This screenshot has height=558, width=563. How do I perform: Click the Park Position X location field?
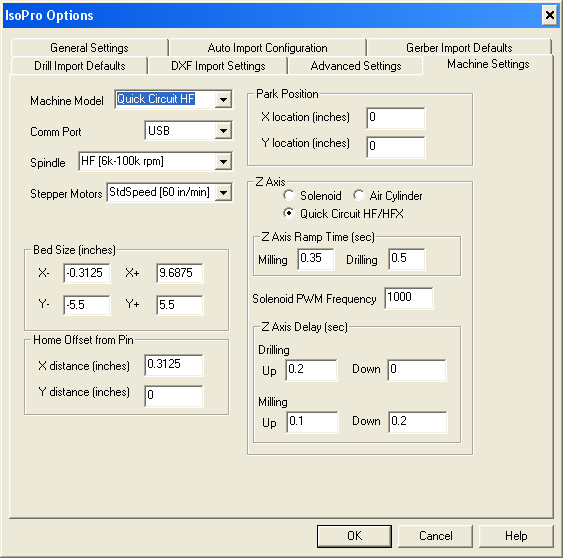396,118
